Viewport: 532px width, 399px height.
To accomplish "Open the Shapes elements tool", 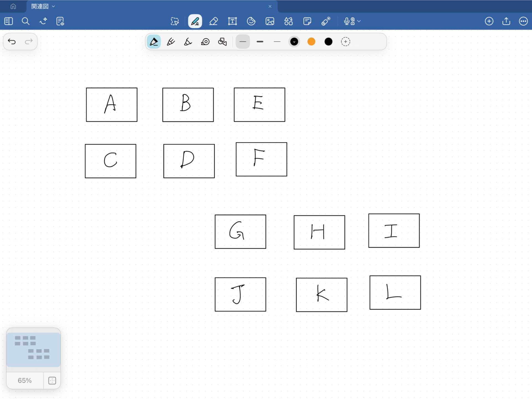I will click(288, 21).
